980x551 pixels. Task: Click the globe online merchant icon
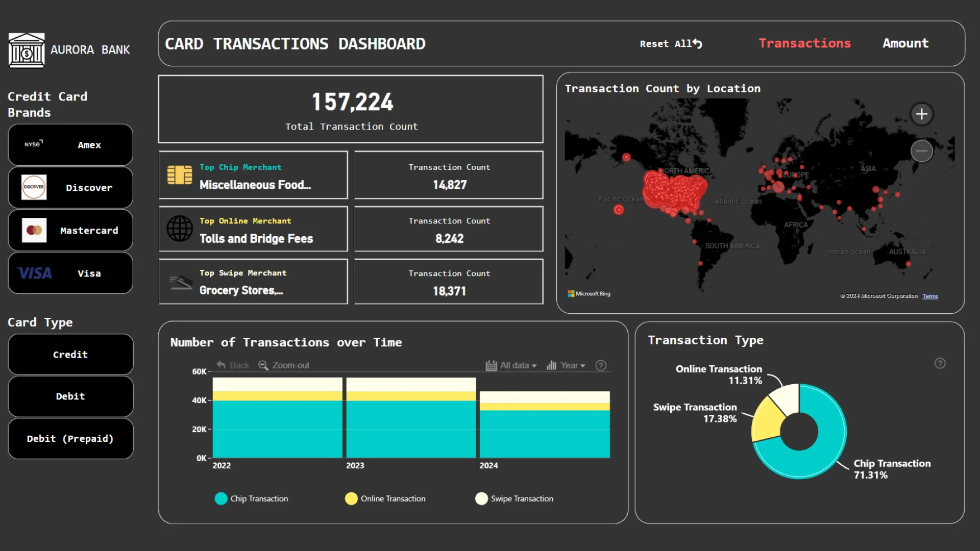click(x=180, y=229)
